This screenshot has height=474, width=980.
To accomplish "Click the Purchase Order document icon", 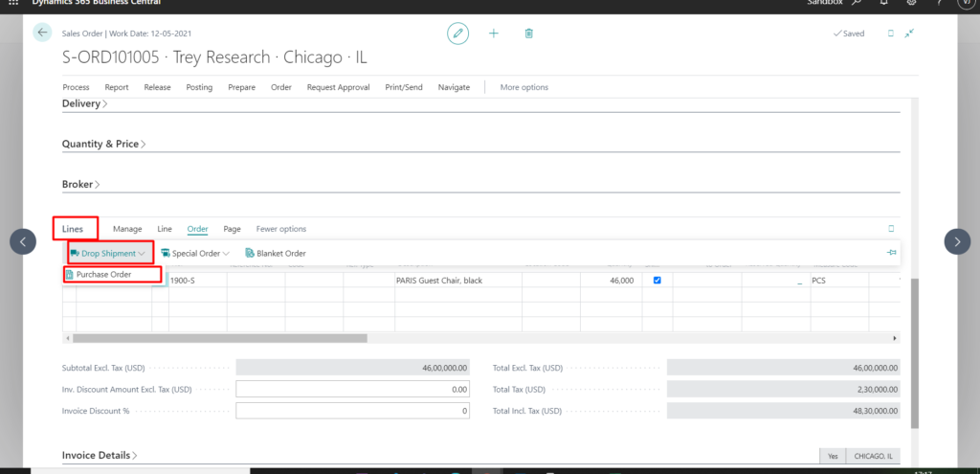I will point(71,275).
